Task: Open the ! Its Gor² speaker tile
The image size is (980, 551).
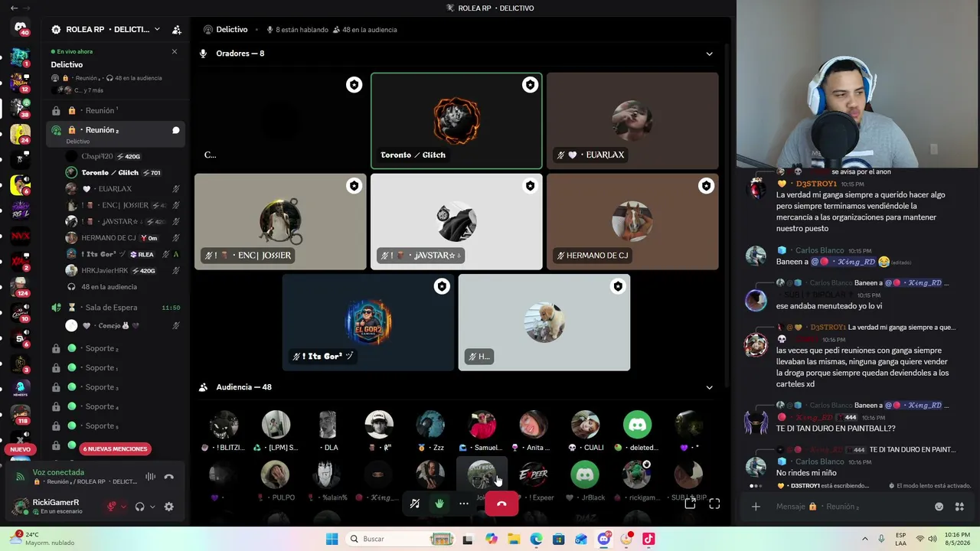Action: (x=368, y=322)
